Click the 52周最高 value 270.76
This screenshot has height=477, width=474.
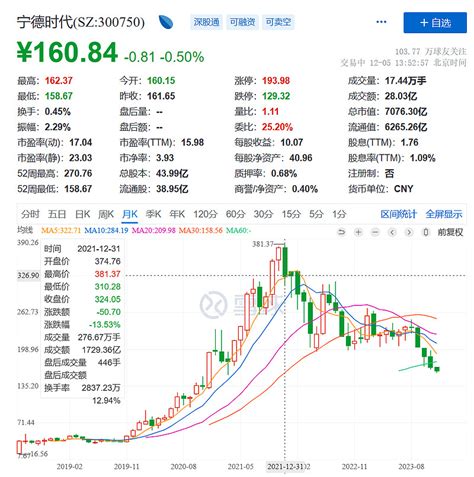pyautogui.click(x=78, y=173)
